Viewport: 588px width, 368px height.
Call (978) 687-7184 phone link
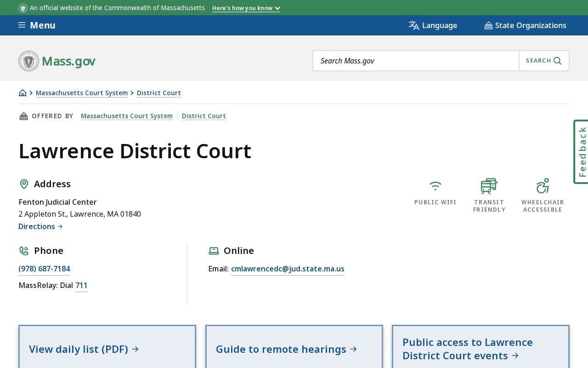tap(44, 269)
